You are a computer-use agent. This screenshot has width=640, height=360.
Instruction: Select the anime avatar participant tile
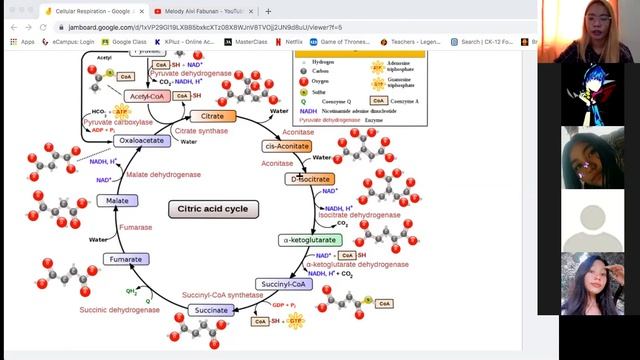tap(592, 94)
